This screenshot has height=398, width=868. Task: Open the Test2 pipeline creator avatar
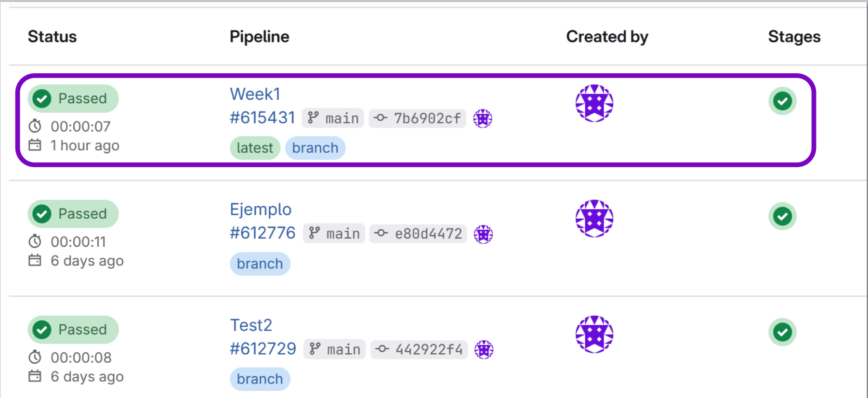point(594,334)
